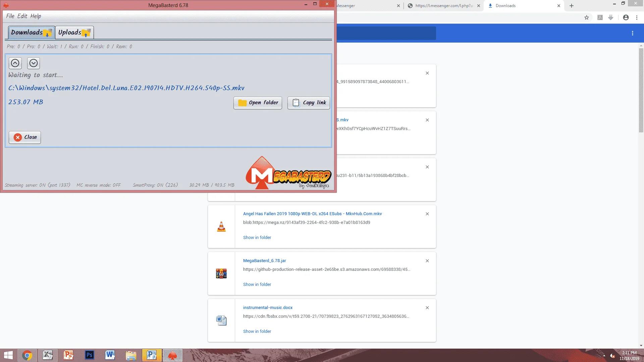Image resolution: width=644 pixels, height=362 pixels.
Task: Click Streaming server ON status text
Action: (38, 185)
